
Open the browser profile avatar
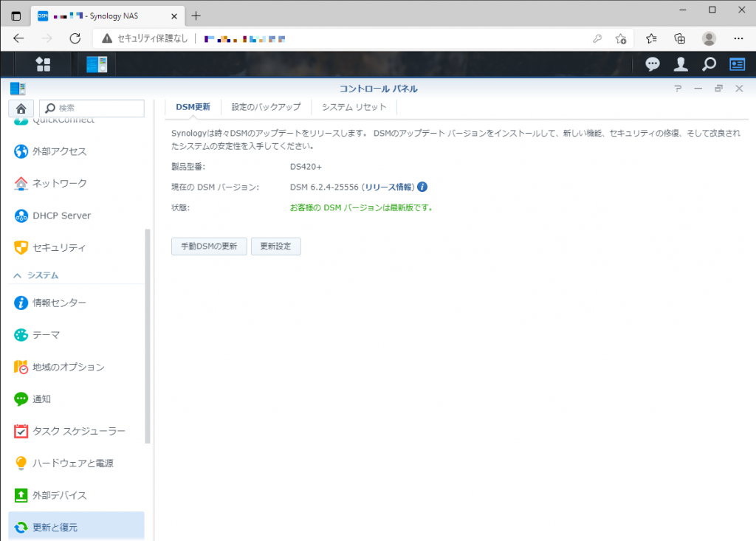click(x=709, y=38)
